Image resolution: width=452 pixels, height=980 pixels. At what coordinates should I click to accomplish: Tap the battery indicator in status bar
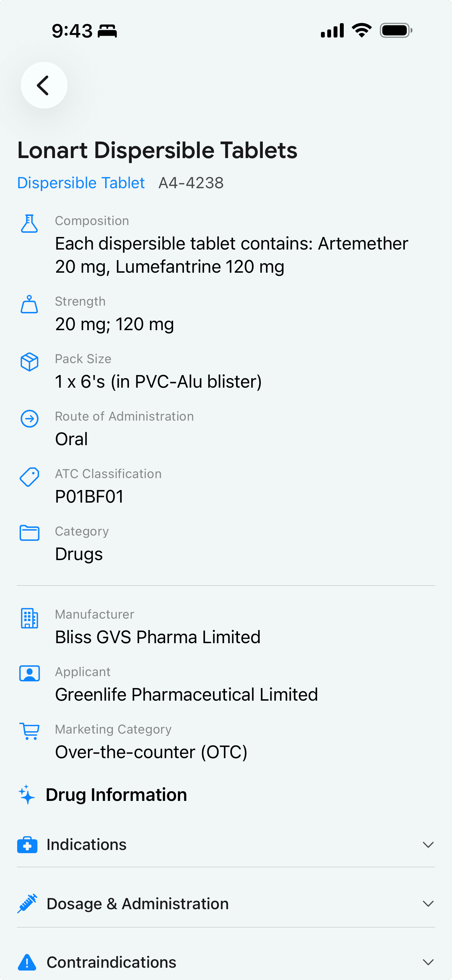pos(396,30)
